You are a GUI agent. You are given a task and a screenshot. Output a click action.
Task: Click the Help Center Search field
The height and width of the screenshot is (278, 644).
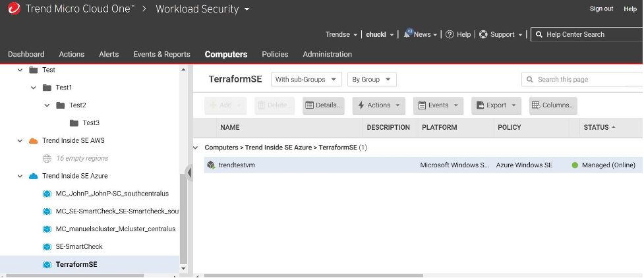tap(587, 34)
